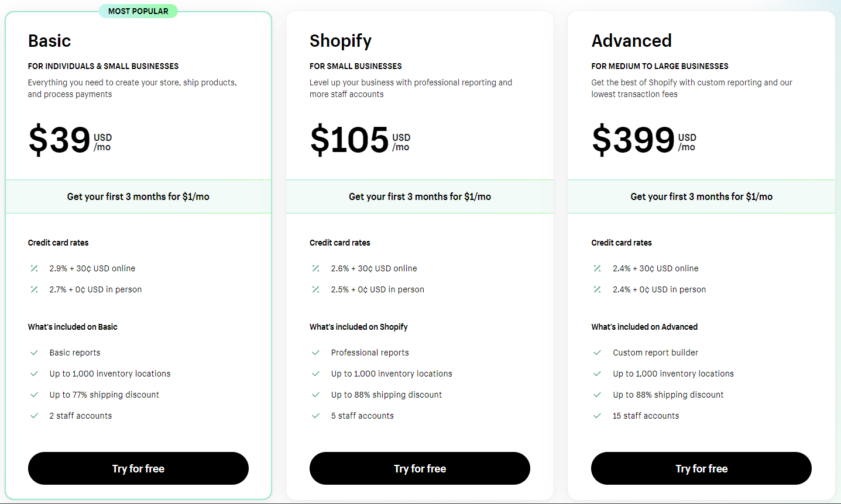Click the checkmark beside Custom report builder
The width and height of the screenshot is (841, 504).
597,353
